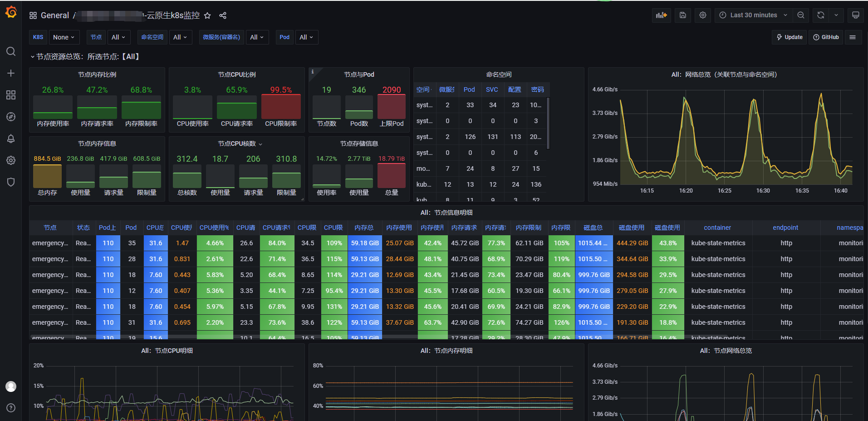This screenshot has height=421, width=868.
Task: Sort node table by endpoint column
Action: pos(785,228)
